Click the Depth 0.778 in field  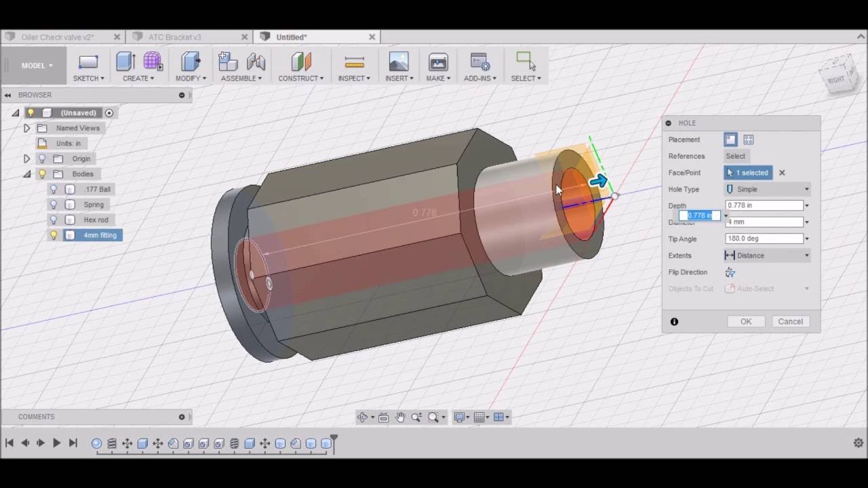pos(764,205)
